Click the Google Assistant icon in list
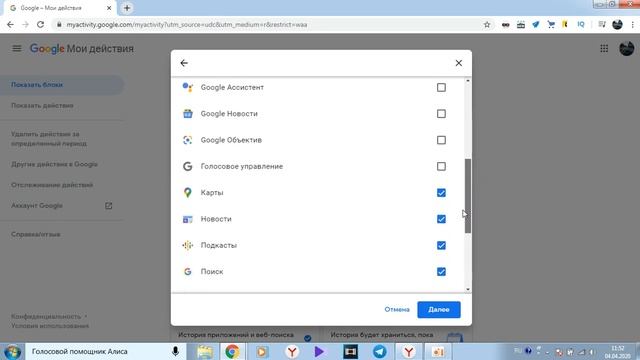This screenshot has height=360, width=640. click(187, 87)
